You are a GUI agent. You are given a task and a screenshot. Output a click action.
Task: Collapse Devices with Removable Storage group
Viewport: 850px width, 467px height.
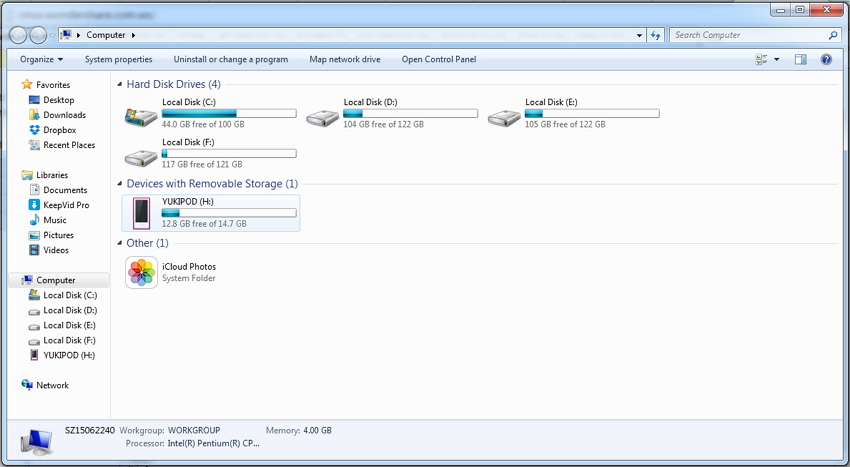click(120, 184)
